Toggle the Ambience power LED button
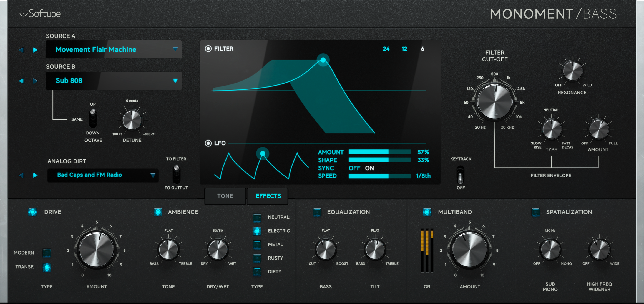The image size is (644, 304). (158, 212)
